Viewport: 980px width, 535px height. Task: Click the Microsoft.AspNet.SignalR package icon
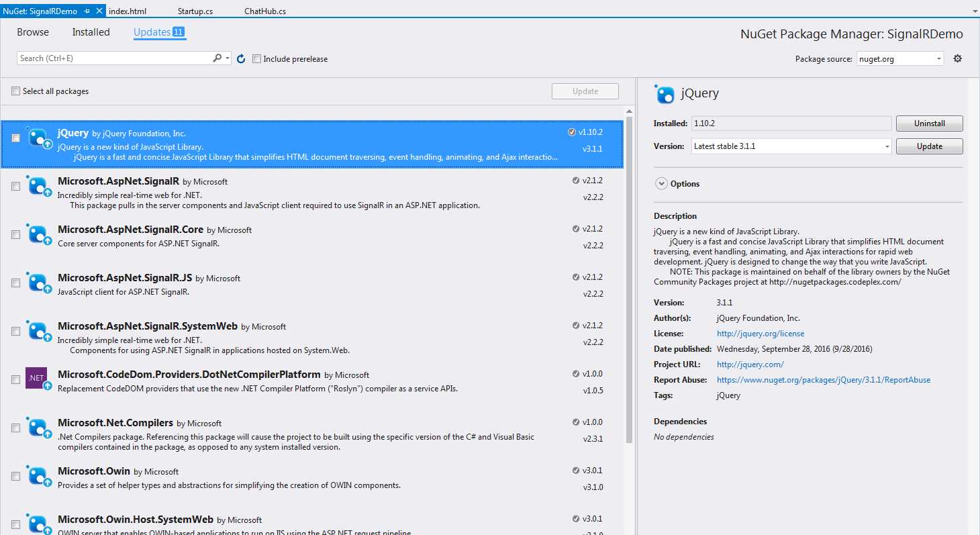click(x=39, y=186)
